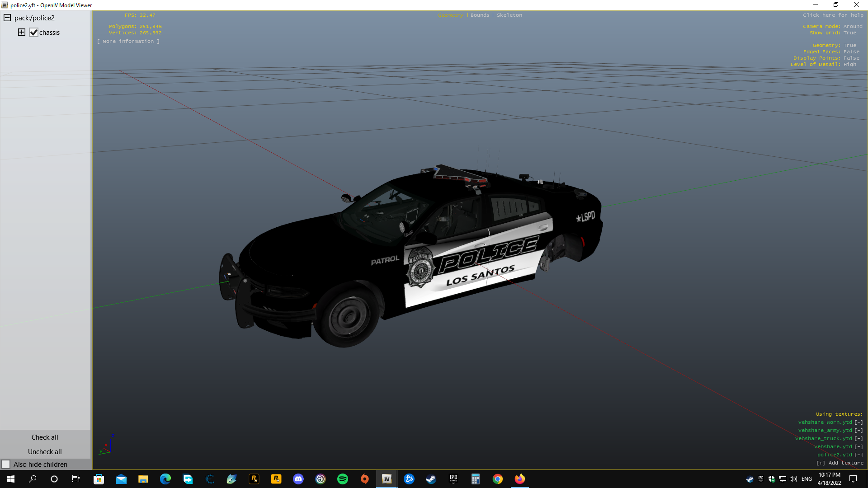Open Discord from the taskbar

tap(298, 479)
